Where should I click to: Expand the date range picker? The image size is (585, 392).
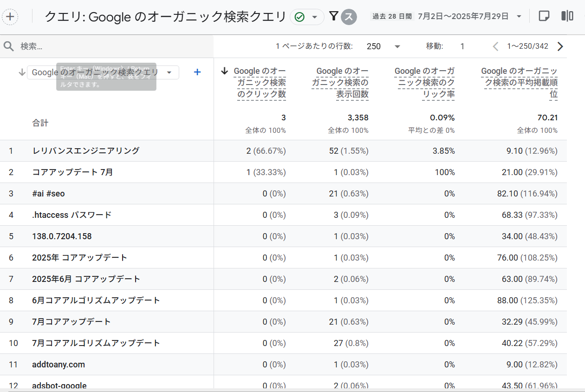click(518, 17)
